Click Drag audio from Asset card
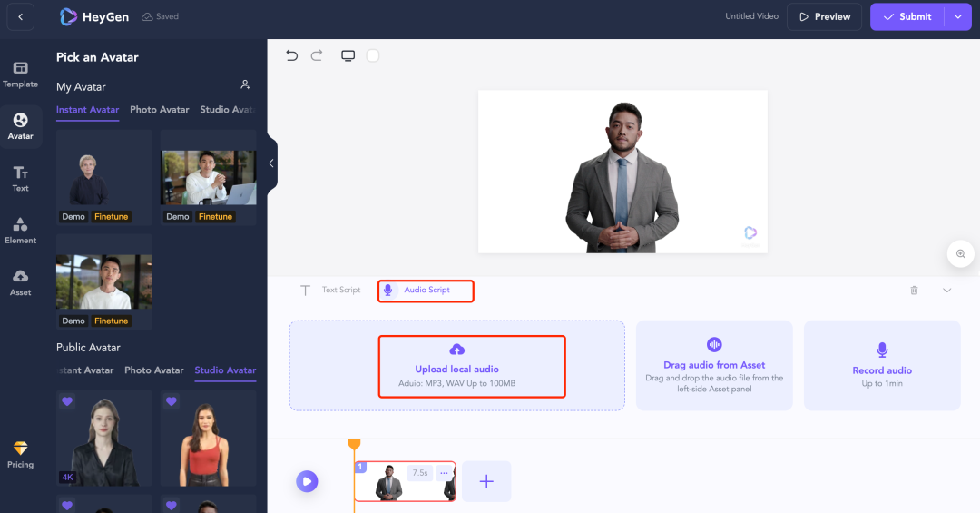The height and width of the screenshot is (513, 980). pos(714,365)
